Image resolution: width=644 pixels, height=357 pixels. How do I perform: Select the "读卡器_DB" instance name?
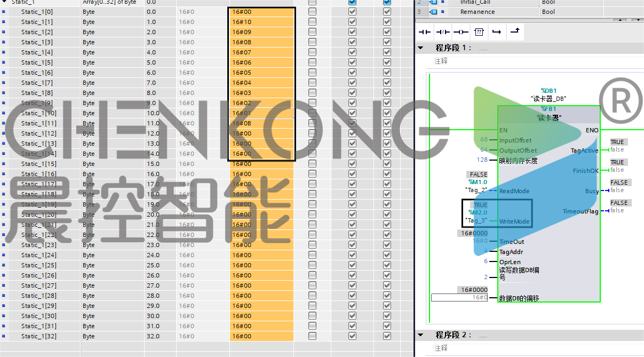click(x=549, y=99)
